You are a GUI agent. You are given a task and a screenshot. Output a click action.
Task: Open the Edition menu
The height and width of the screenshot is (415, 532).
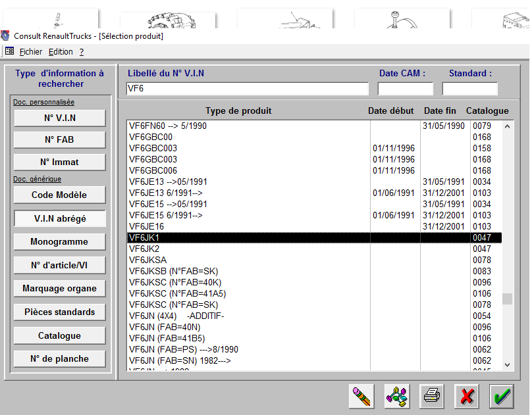coord(61,51)
